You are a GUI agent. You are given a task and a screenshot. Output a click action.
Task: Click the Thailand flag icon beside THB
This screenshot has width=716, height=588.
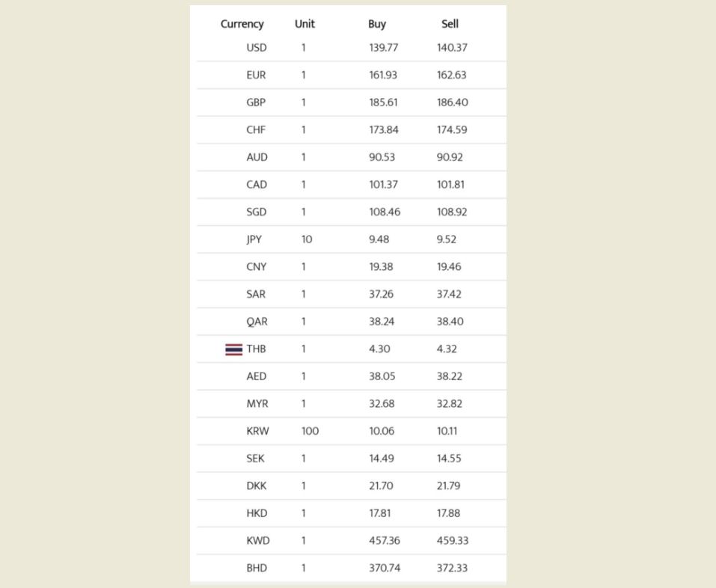pos(233,349)
